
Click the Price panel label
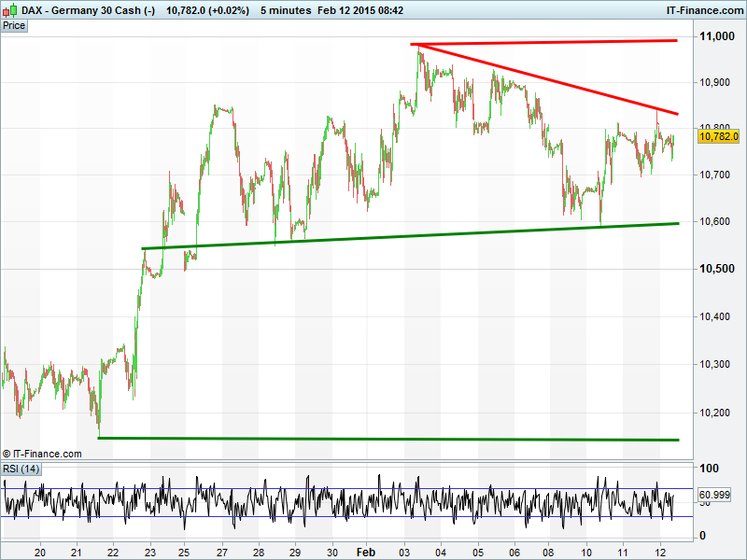point(14,25)
